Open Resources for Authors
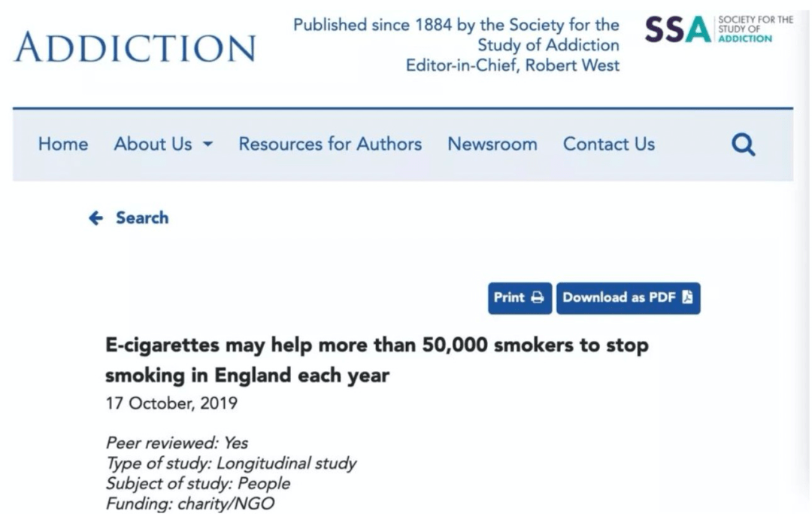The image size is (812, 514). tap(330, 144)
